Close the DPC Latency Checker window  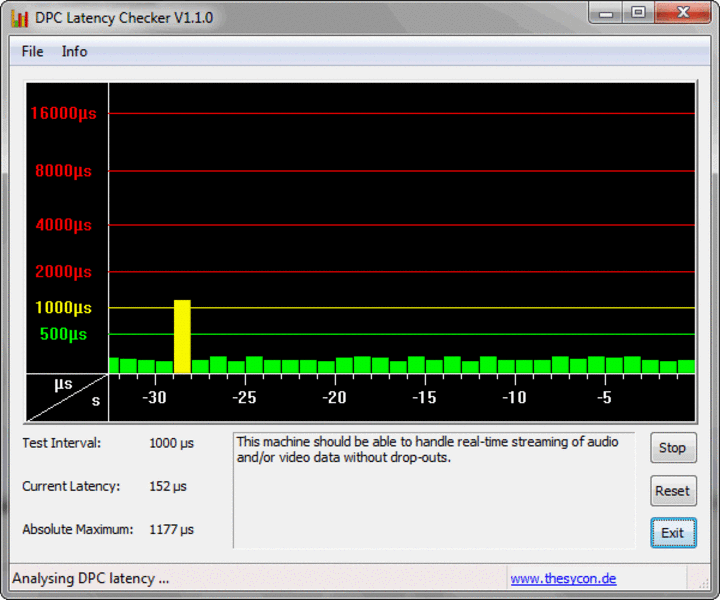[682, 13]
